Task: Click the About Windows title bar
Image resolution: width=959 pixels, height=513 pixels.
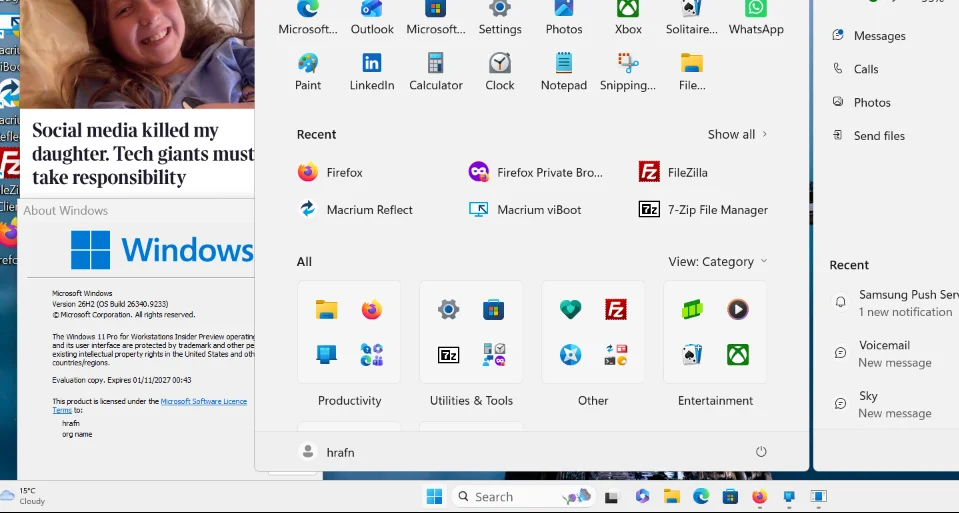Action: click(136, 210)
